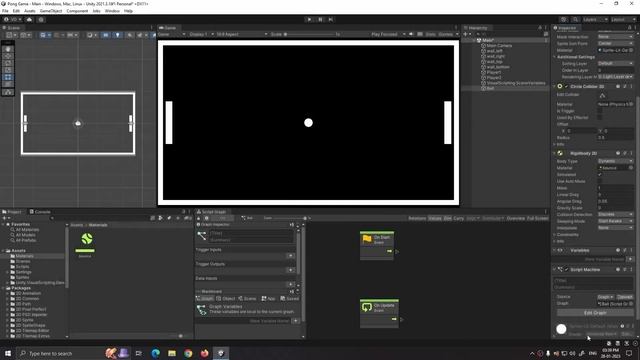Switch to the Console tab
640x360 pixels.
[x=40, y=212]
